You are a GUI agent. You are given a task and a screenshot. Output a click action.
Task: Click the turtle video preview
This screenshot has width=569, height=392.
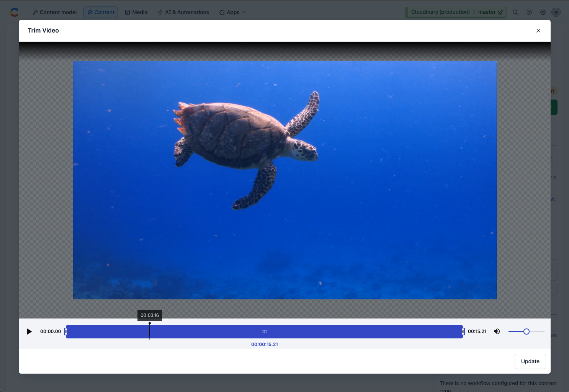284,180
